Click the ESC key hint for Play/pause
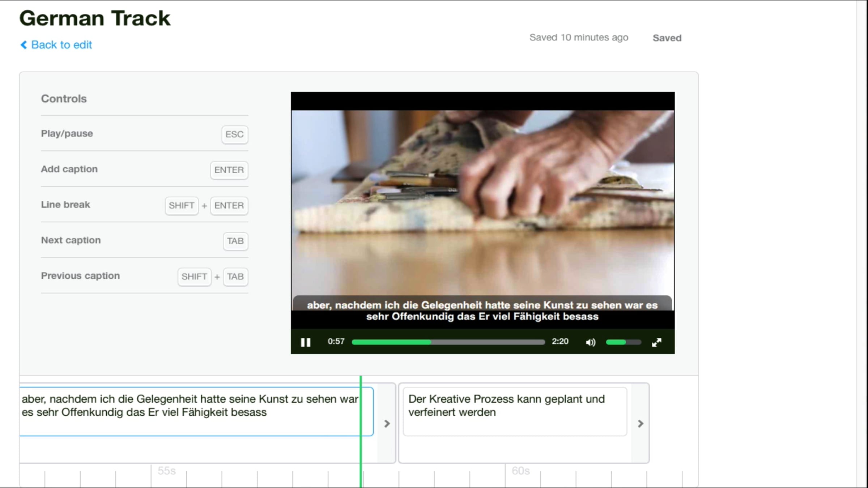 [x=234, y=134]
